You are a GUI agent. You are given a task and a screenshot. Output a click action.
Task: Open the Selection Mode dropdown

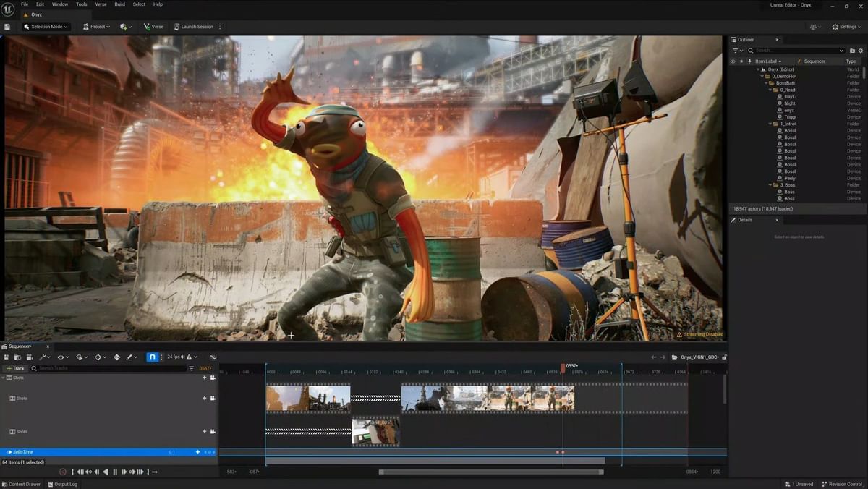(46, 27)
